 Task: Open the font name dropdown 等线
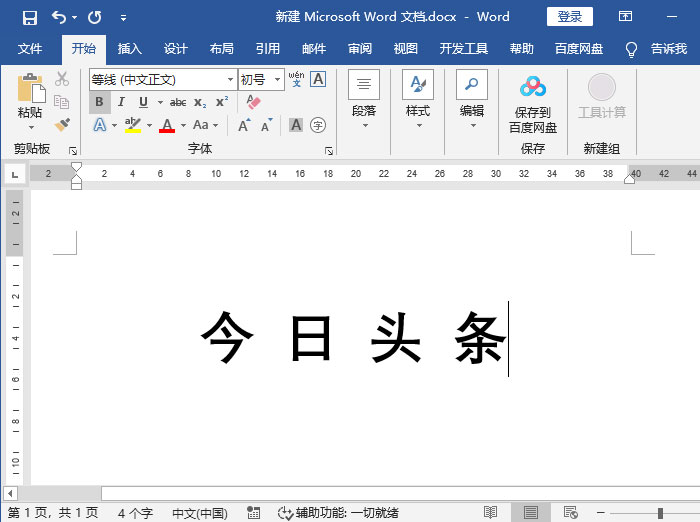[230, 79]
